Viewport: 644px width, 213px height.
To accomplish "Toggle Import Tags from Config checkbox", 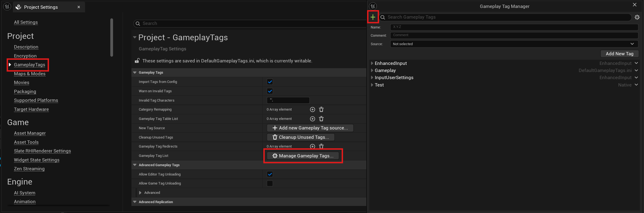I will point(270,82).
